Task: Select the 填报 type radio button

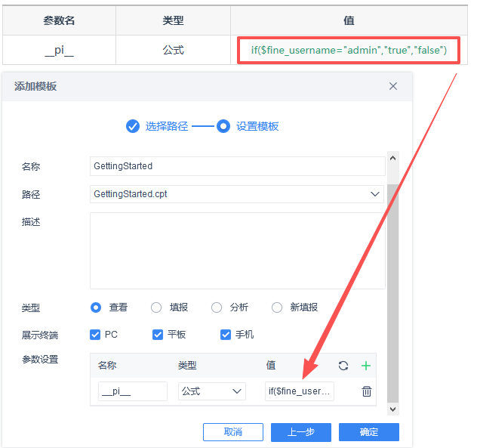Action: point(156,307)
